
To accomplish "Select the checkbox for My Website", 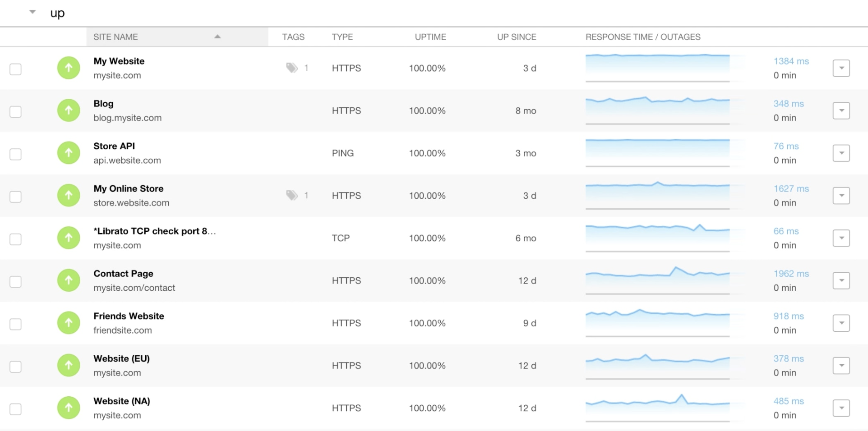I will [x=15, y=69].
